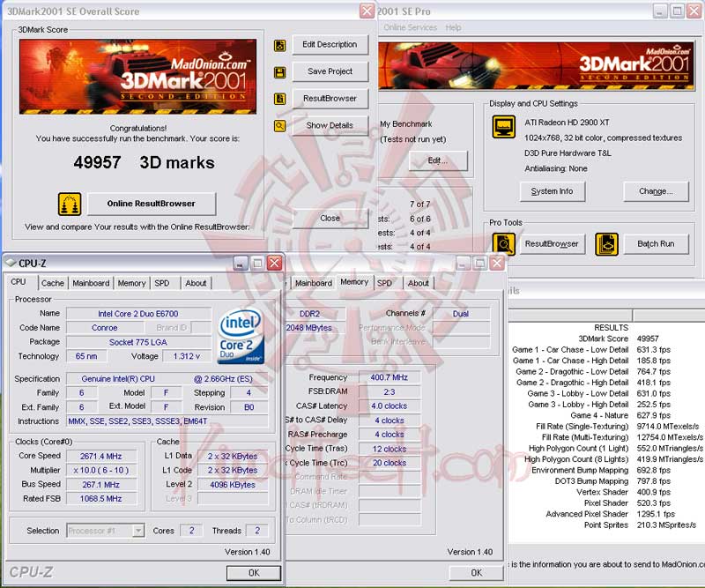Click the Cycle Time (Tras) 12 clocks value
Screen dimensions: 705x588
pyautogui.click(x=390, y=449)
